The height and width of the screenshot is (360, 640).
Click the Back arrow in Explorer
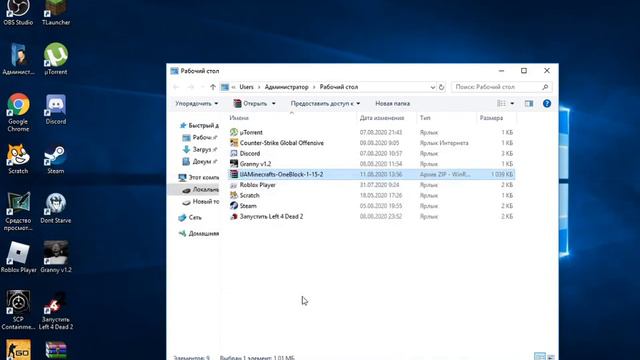[x=176, y=87]
